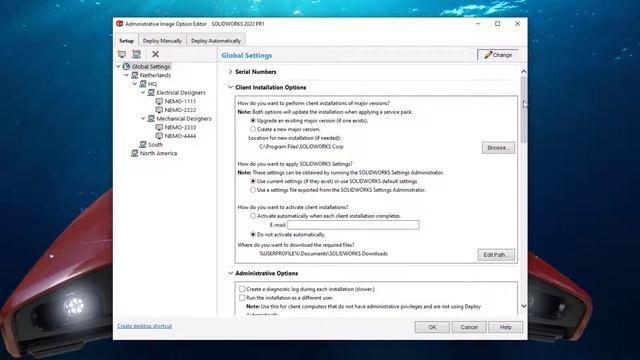Click the Global Settings globe icon
Image resolution: width=640 pixels, height=360 pixels.
tap(126, 67)
